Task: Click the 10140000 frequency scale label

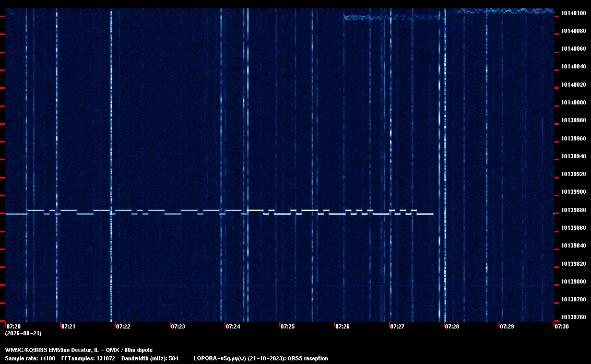Action: coord(574,102)
